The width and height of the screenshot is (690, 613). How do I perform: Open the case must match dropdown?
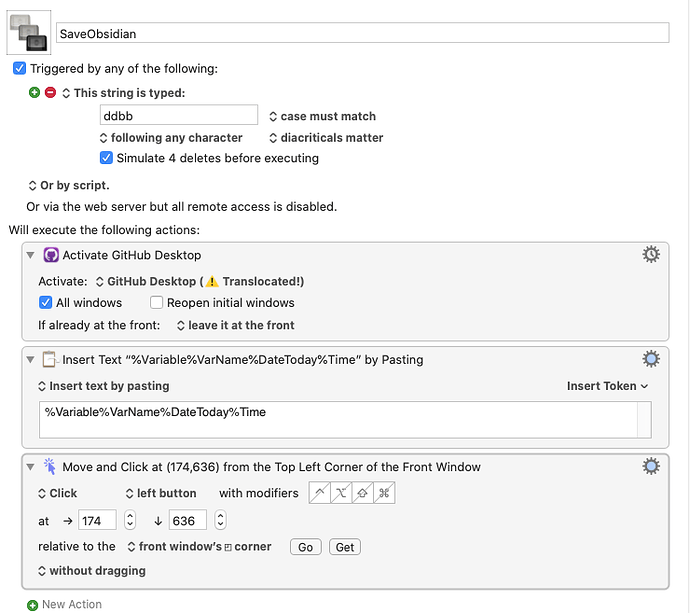coord(323,116)
